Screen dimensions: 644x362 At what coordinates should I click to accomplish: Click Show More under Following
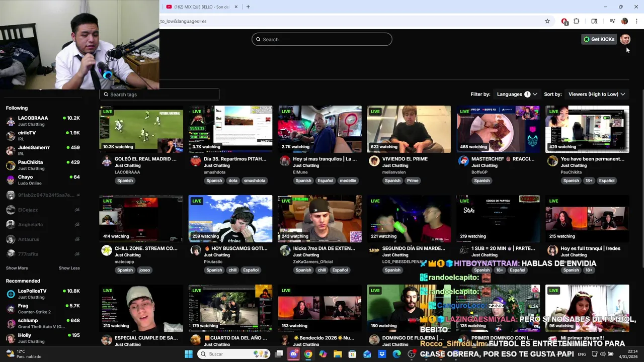pyautogui.click(x=17, y=268)
